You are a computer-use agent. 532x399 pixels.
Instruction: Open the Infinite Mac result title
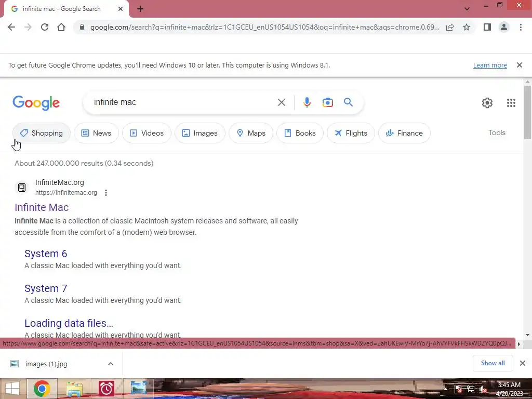tap(42, 207)
